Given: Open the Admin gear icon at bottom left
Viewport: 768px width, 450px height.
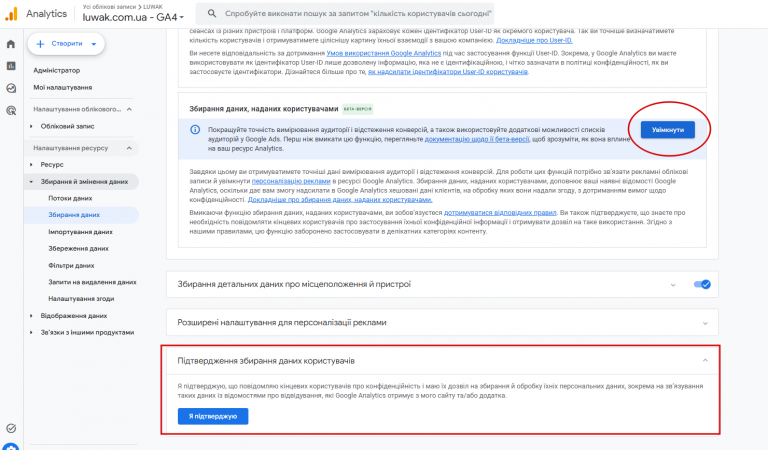Looking at the screenshot, I should click(x=11, y=447).
